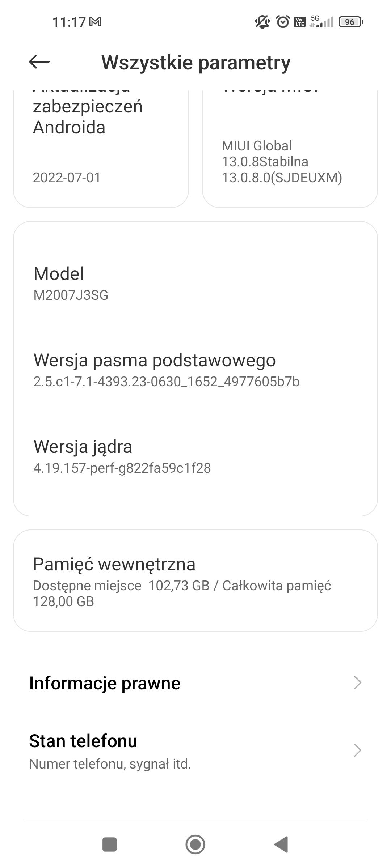The width and height of the screenshot is (391, 868).
Task: Tap the 5G signal strength icon
Action: point(321,22)
